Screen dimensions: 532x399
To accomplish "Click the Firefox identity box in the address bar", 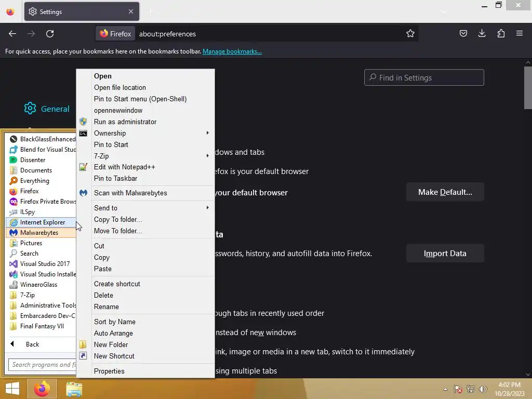I will pyautogui.click(x=115, y=34).
